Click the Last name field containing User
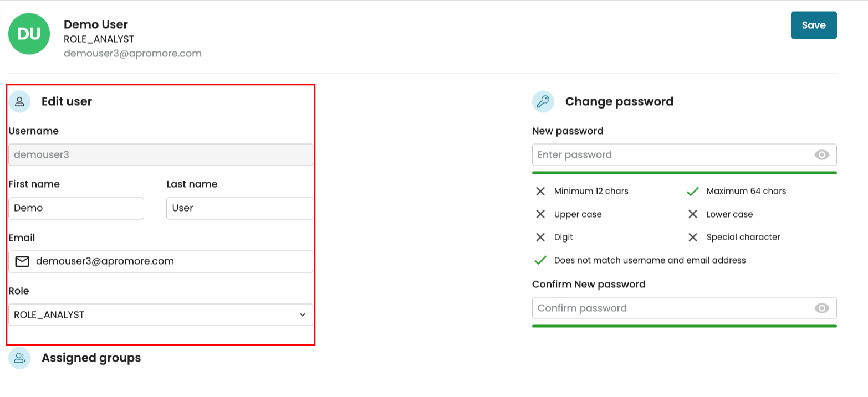 pos(239,208)
